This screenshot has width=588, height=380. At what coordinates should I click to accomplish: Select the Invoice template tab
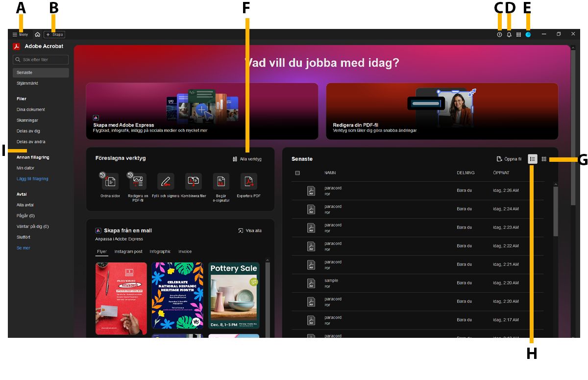tap(185, 251)
